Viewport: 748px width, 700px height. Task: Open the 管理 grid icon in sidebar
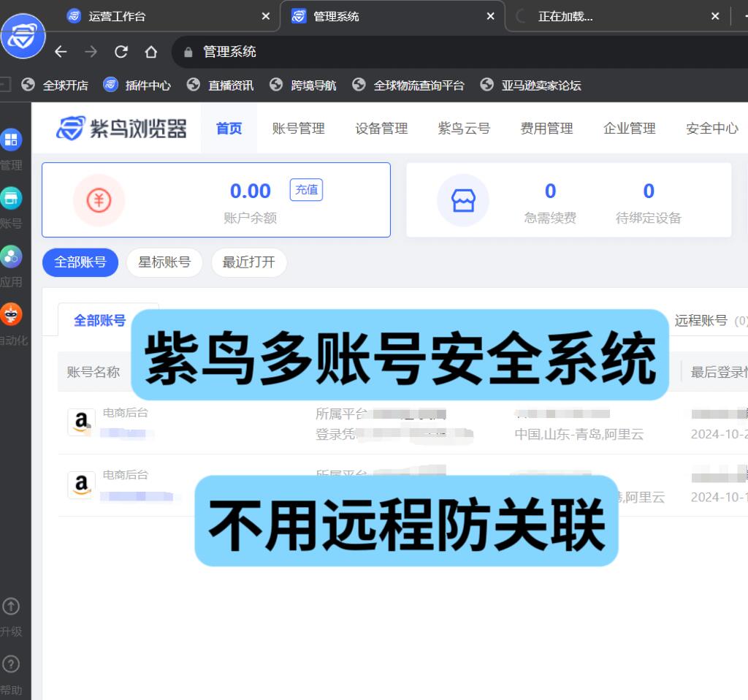click(x=11, y=140)
